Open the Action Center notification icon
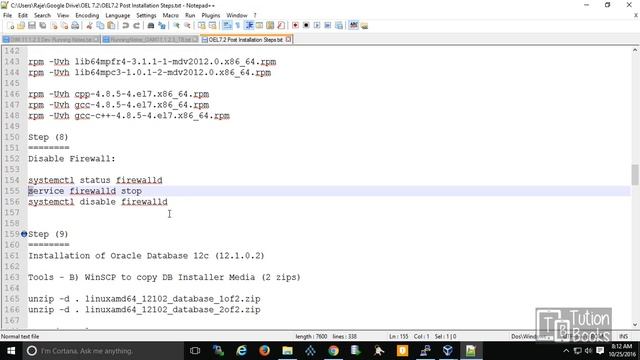Image resolution: width=640 pixels, height=360 pixels. pos(600,351)
